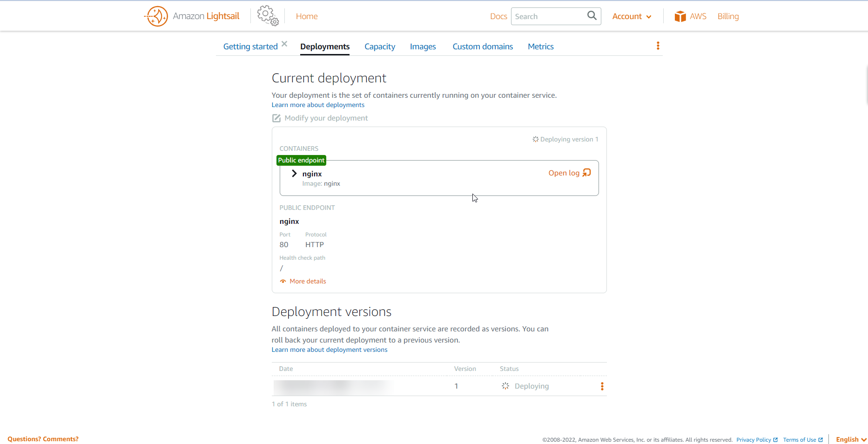Click the Deploying spinner icon in versions table
868x444 pixels.
[x=505, y=386]
